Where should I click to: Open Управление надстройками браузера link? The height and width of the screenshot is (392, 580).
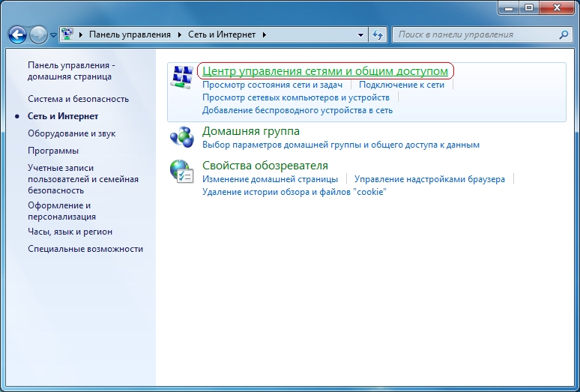(430, 179)
